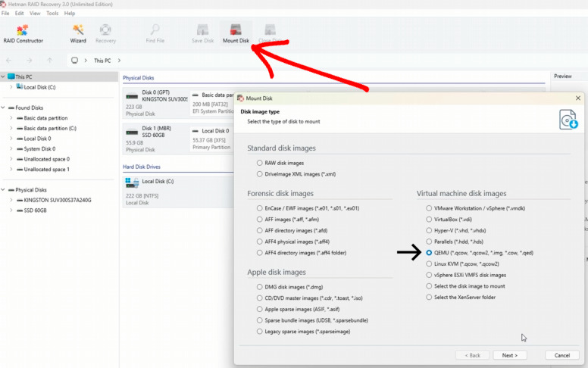Select Basic data partition (C:) tree item
588x368 pixels.
50,128
